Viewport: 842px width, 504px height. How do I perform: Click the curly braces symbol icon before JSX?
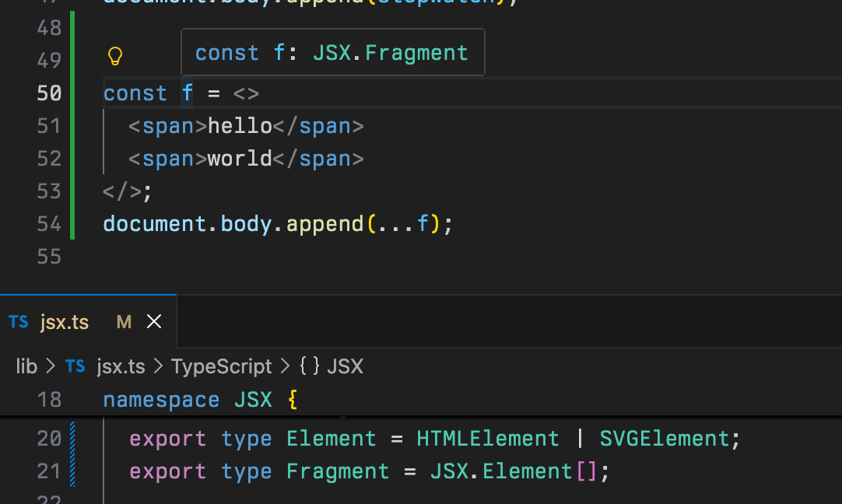tap(310, 366)
